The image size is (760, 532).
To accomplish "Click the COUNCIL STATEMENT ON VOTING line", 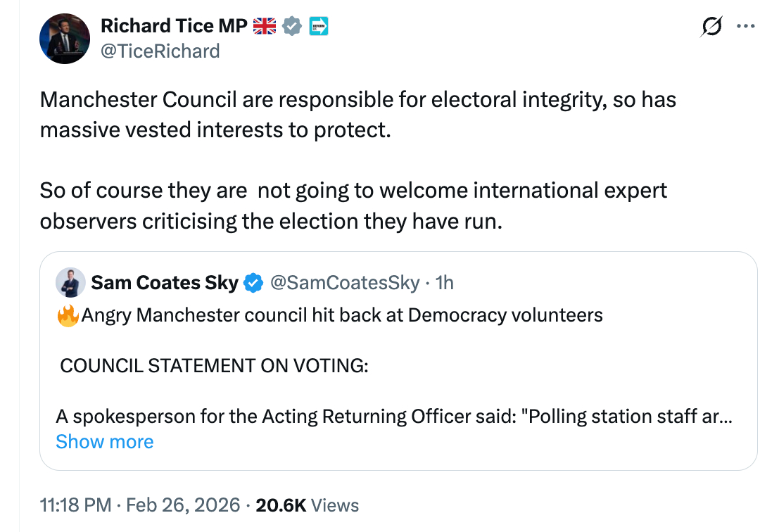I will 214,366.
